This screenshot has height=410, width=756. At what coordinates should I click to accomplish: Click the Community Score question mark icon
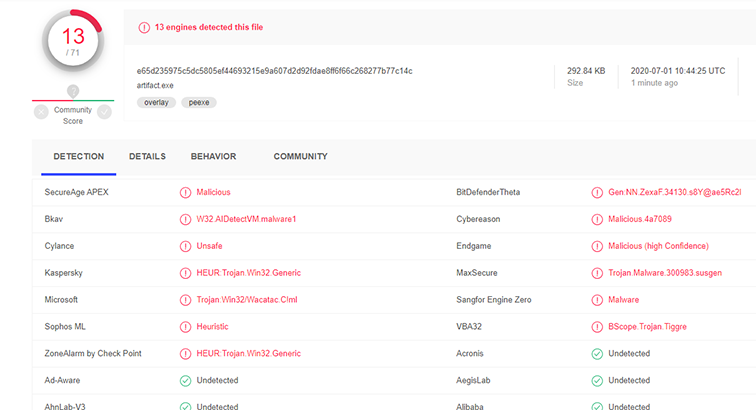click(73, 91)
